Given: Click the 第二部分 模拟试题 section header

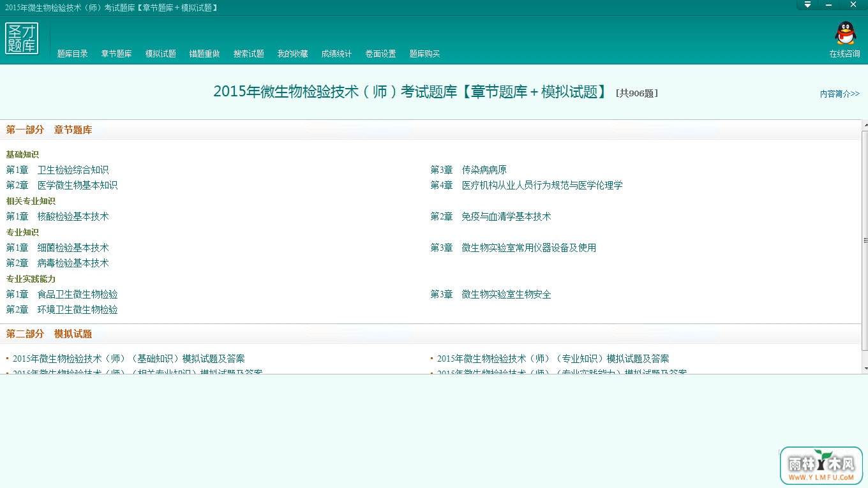Looking at the screenshot, I should click(x=49, y=334).
